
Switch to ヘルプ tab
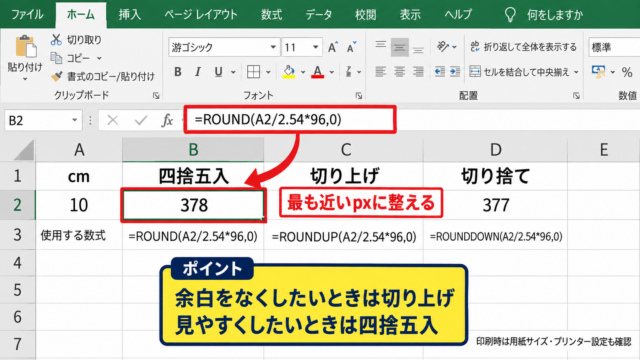coord(458,15)
